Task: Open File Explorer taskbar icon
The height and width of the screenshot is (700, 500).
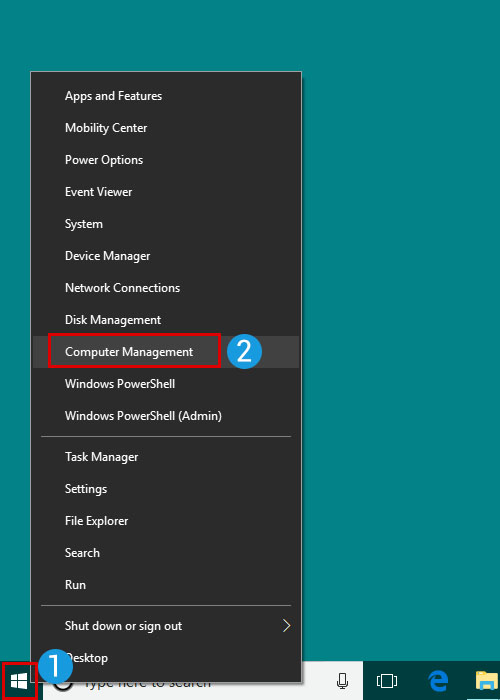Action: [487, 681]
